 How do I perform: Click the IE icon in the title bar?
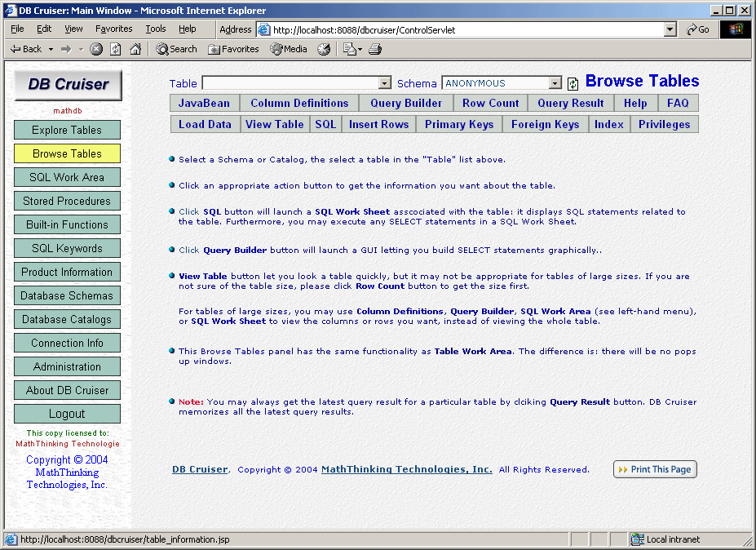click(11, 11)
